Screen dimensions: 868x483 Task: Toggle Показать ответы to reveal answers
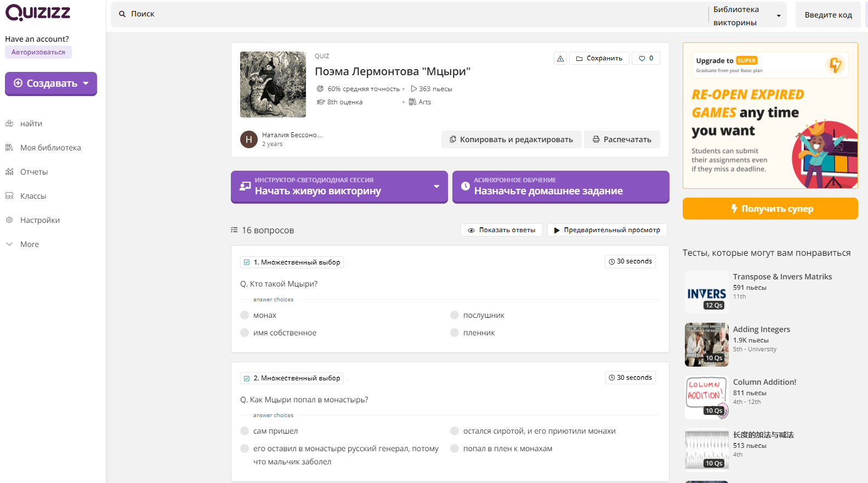(501, 230)
